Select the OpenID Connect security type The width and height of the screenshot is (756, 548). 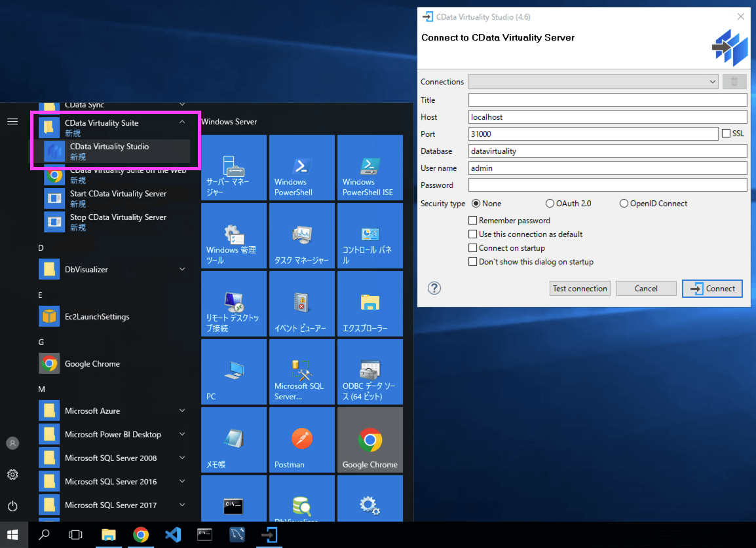pos(624,204)
